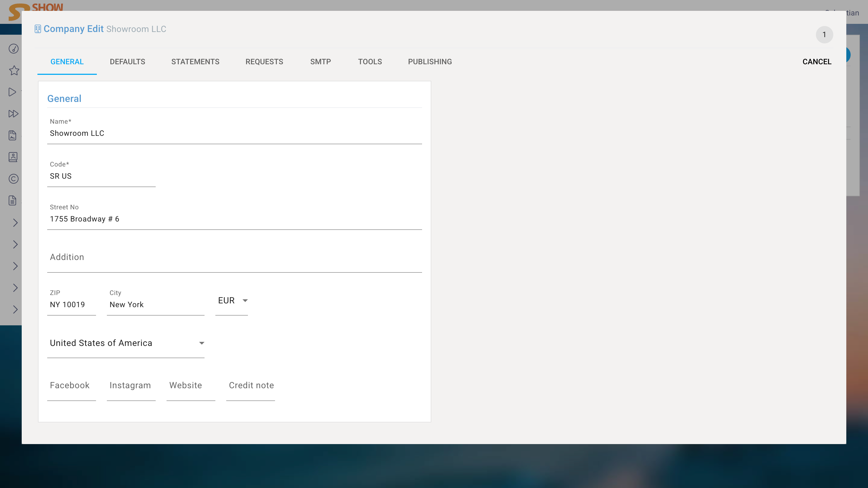
Task: Expand the first chevron item in sidebar
Action: pyautogui.click(x=15, y=223)
